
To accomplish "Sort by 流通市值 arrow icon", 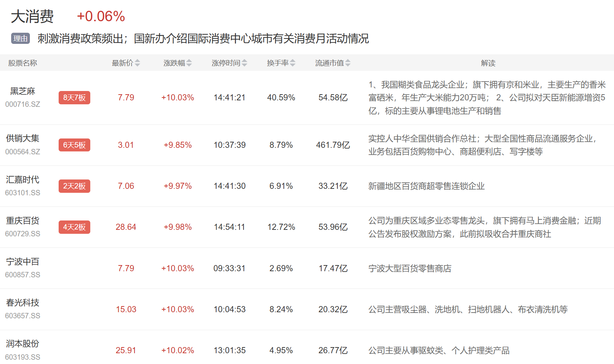I will point(348,63).
